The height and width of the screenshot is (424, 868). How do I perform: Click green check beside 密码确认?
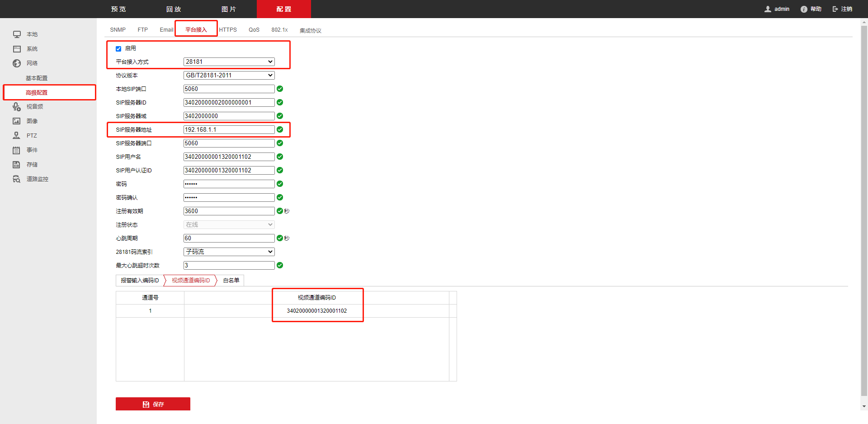tap(280, 197)
